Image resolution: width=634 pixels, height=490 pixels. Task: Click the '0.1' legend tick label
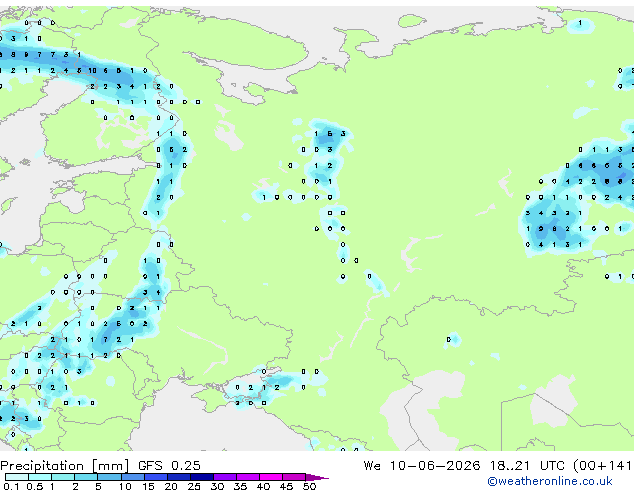pos(11,486)
